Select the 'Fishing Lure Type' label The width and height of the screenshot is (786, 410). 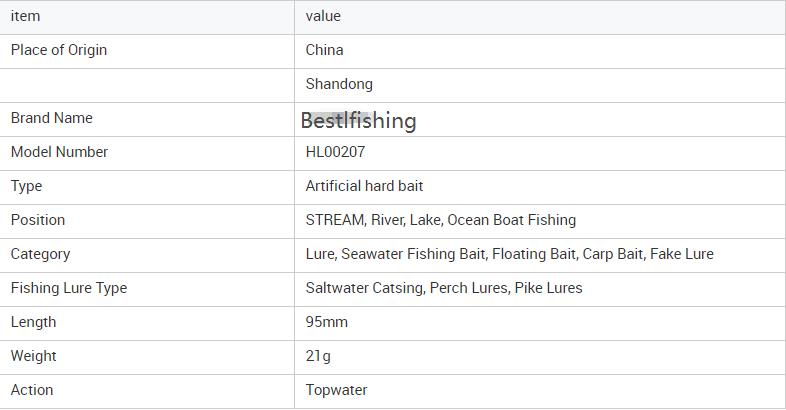coord(69,288)
